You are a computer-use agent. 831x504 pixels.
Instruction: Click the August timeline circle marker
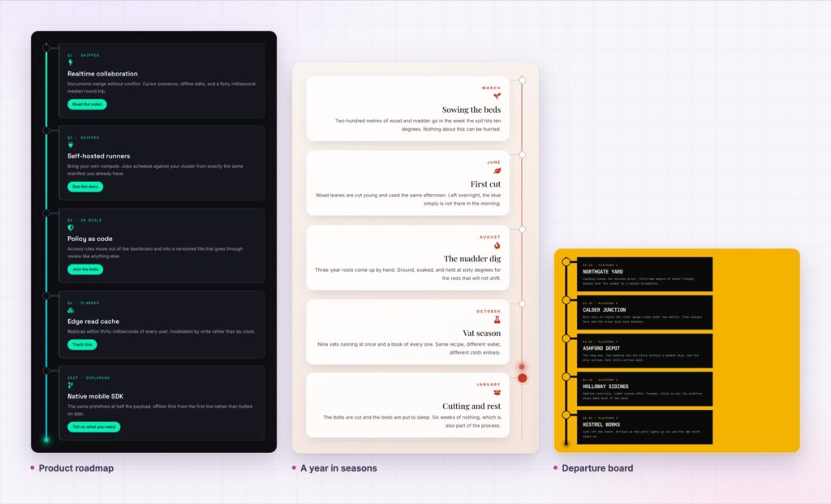(522, 230)
